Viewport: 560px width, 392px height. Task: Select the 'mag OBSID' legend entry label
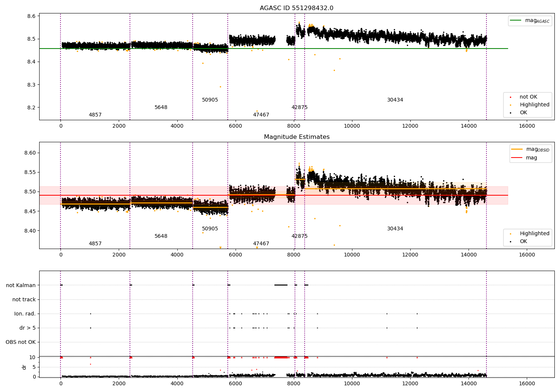538,149
